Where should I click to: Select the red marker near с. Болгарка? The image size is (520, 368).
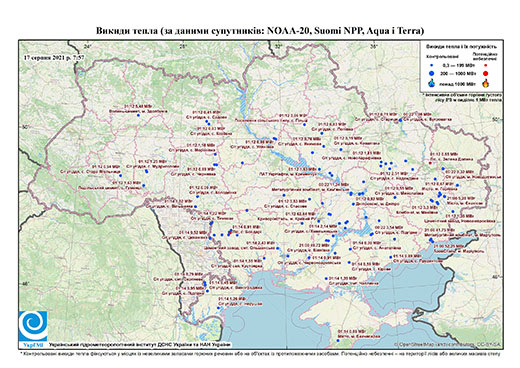(x=230, y=233)
